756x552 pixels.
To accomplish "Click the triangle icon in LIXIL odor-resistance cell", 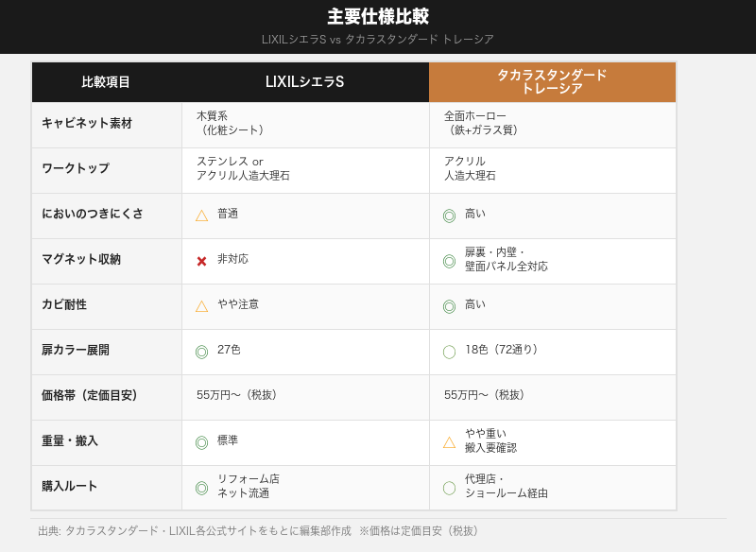I will click(x=201, y=216).
